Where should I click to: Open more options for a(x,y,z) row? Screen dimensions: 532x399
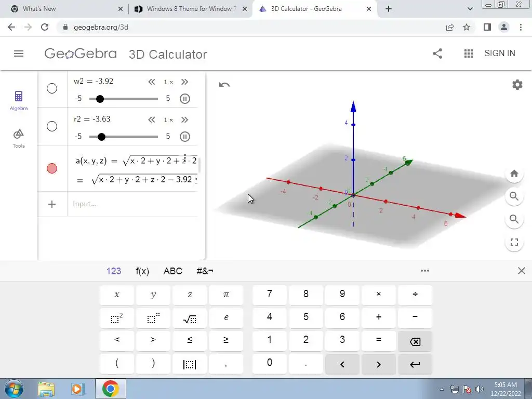(185, 158)
